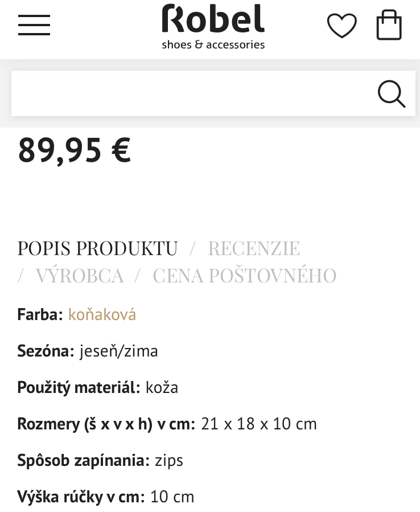
Task: Click the Spôsob zapínania label
Action: (83, 460)
